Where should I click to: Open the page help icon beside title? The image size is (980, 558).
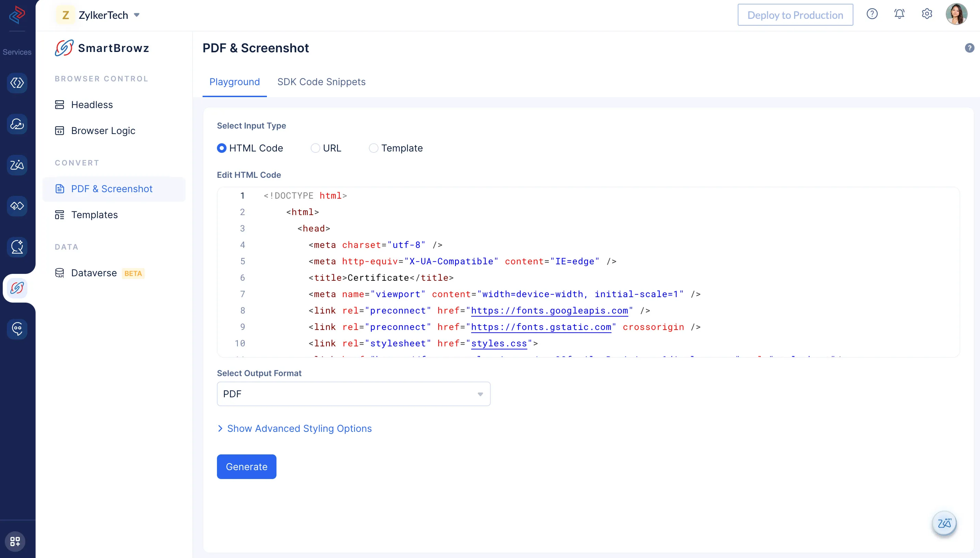(x=969, y=48)
